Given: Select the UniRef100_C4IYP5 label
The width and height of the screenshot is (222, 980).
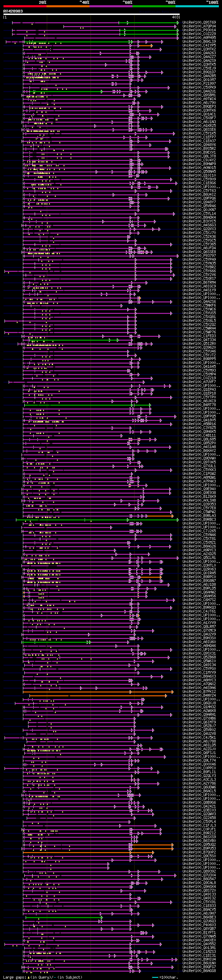Looking at the screenshot, I should click(199, 45).
